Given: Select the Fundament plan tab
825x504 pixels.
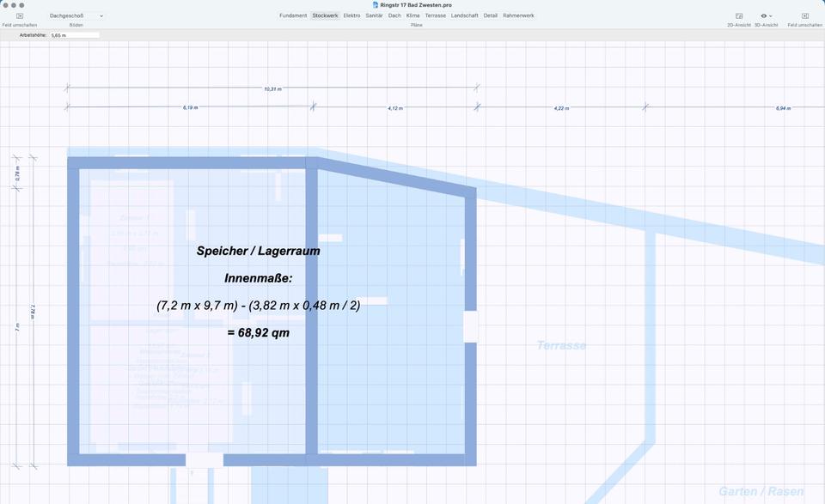Looking at the screenshot, I should point(292,15).
